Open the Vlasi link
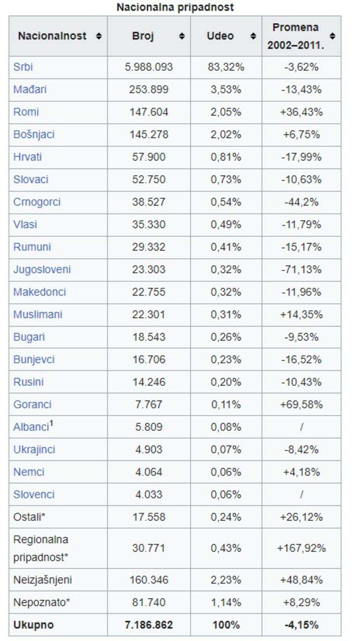This screenshot has width=364, height=641. 25,225
